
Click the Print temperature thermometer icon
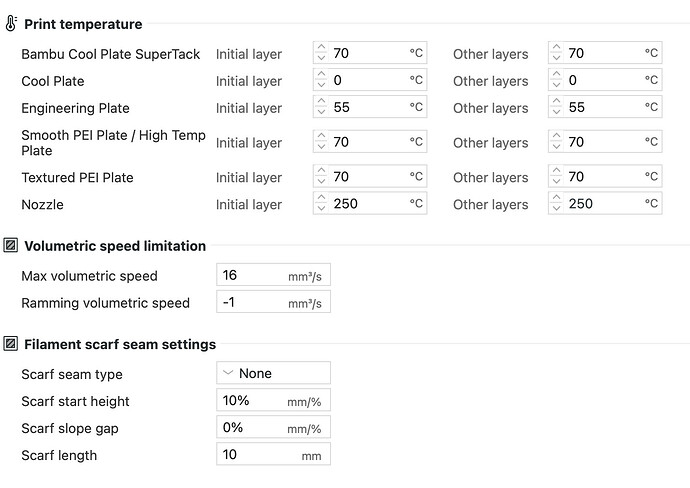pos(11,24)
